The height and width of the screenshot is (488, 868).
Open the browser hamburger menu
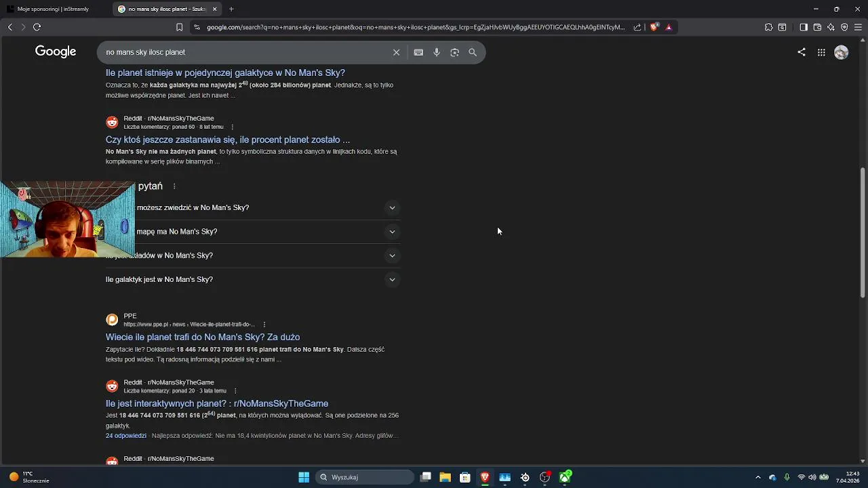coord(858,27)
